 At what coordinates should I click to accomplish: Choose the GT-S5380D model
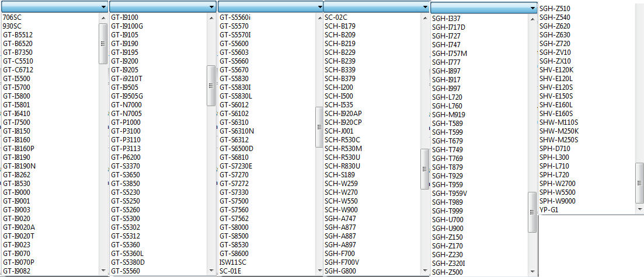coord(128,262)
